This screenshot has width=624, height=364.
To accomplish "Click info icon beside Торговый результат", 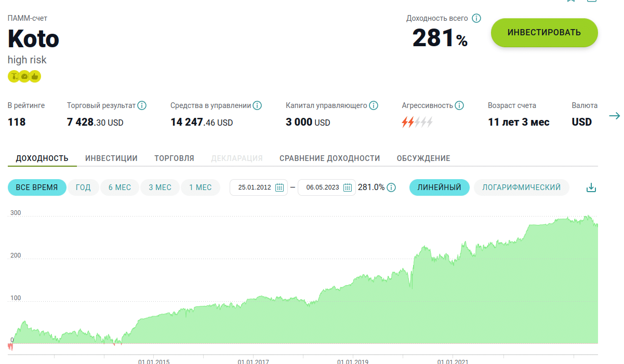I will tap(142, 105).
